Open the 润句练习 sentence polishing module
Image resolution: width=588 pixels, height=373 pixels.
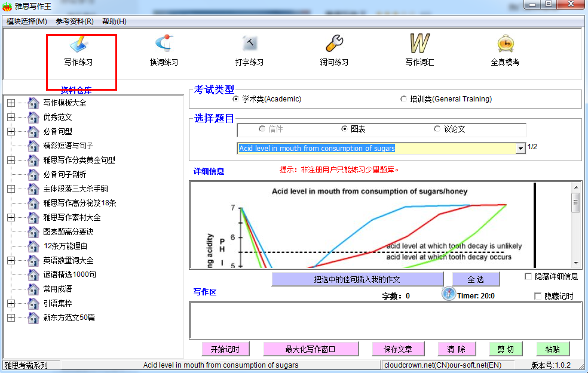click(334, 51)
